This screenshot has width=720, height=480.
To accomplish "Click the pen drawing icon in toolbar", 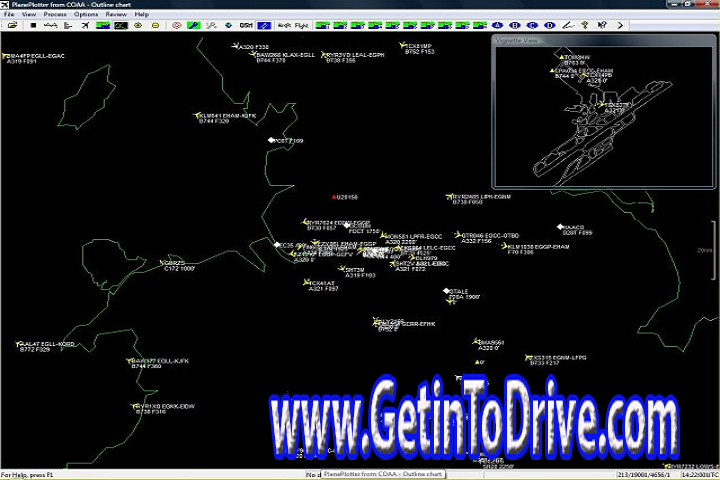I will click(x=568, y=25).
